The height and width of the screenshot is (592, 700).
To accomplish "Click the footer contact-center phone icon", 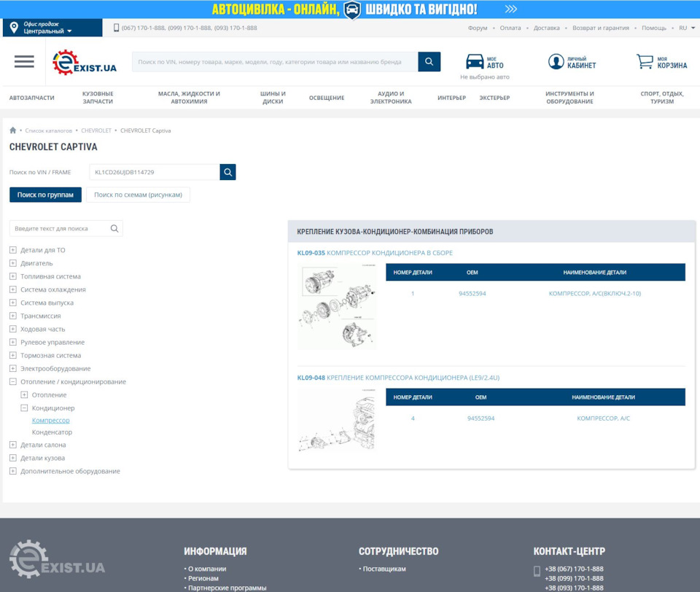I will pyautogui.click(x=537, y=571).
